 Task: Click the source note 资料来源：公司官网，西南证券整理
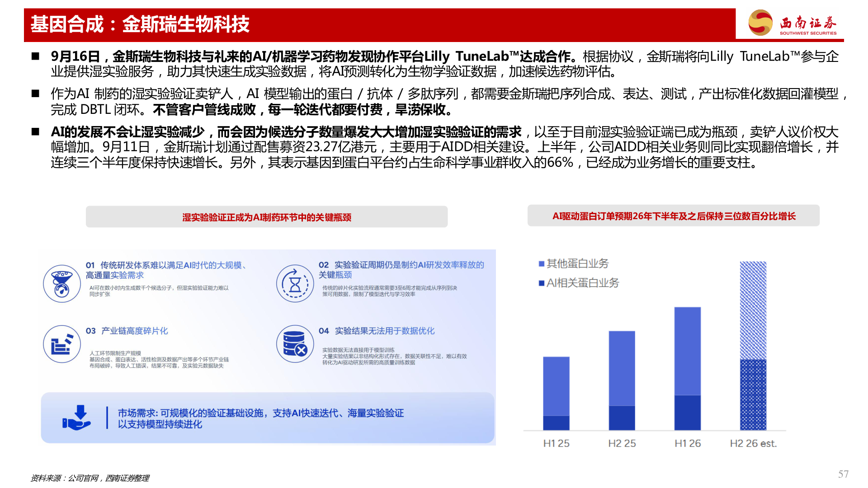click(90, 478)
